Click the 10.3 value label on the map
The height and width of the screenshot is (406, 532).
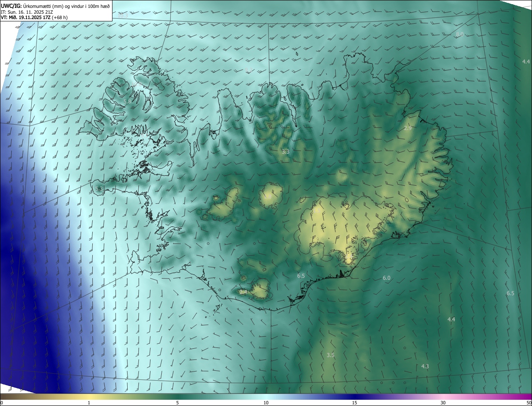pos(123,16)
